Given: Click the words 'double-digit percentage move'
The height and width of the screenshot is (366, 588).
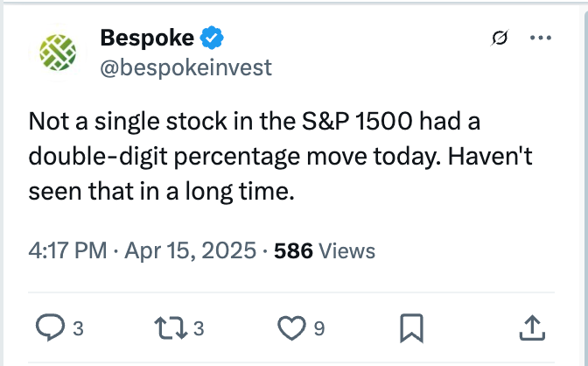Looking at the screenshot, I should coord(198,157).
